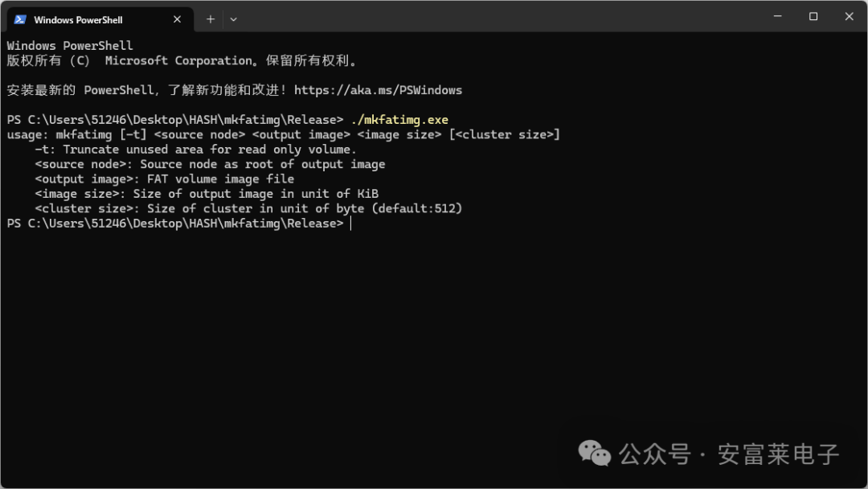Click the Windows PowerShell header text
The image size is (868, 489).
point(68,45)
